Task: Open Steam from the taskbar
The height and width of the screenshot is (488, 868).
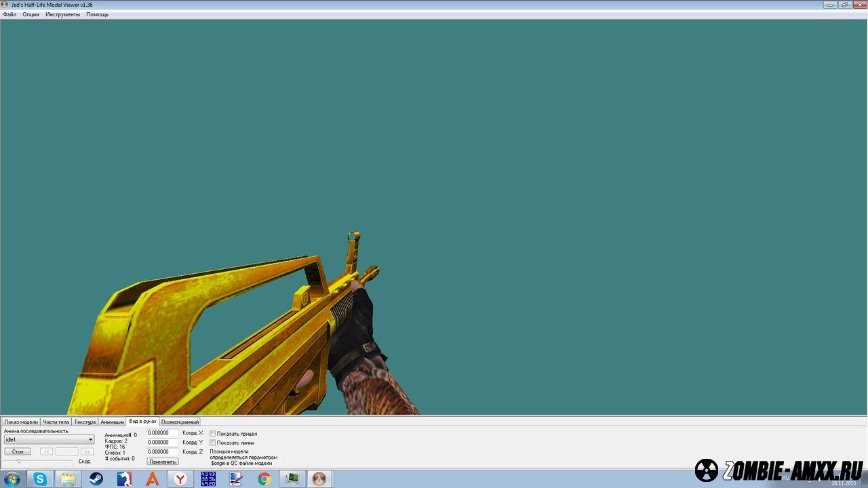Action: (96, 479)
